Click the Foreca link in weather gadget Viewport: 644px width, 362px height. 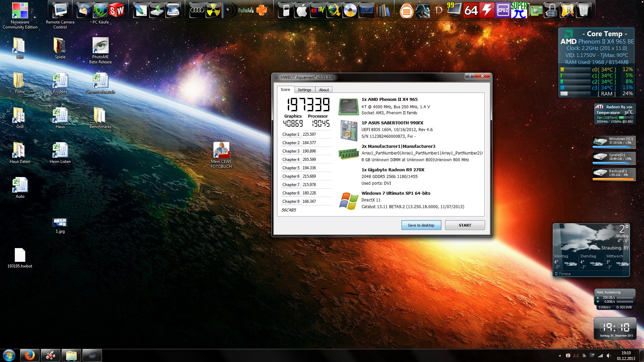click(562, 274)
